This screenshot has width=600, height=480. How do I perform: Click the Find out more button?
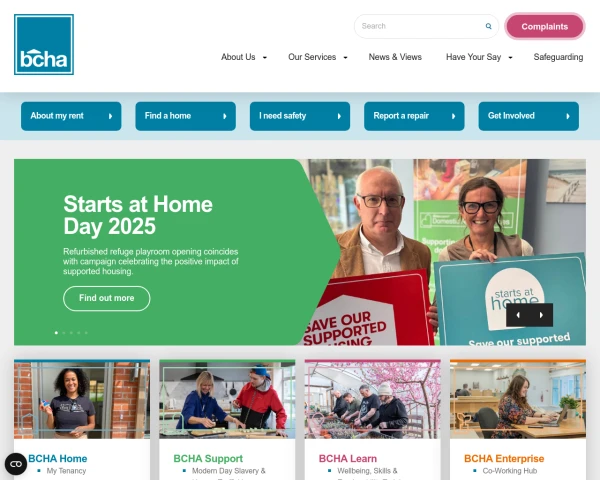106,298
